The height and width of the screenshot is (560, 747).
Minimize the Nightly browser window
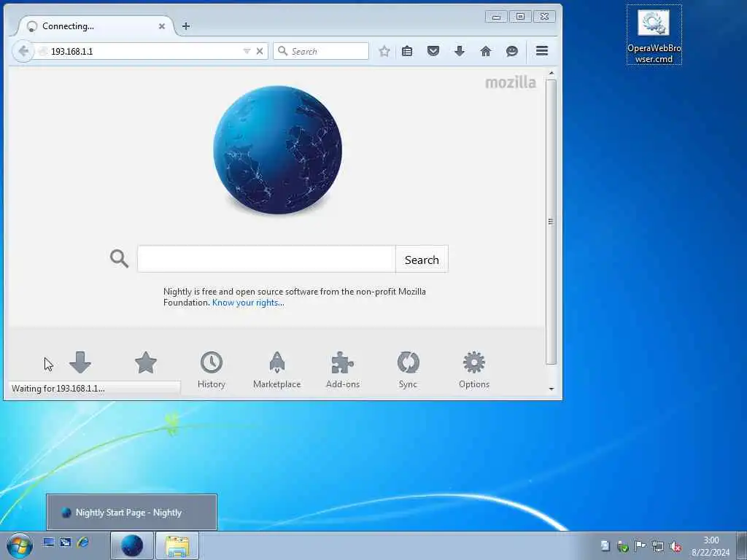pyautogui.click(x=496, y=17)
